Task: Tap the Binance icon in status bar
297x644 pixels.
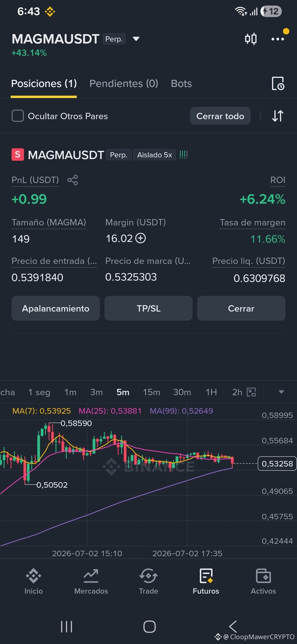Action: click(x=50, y=12)
